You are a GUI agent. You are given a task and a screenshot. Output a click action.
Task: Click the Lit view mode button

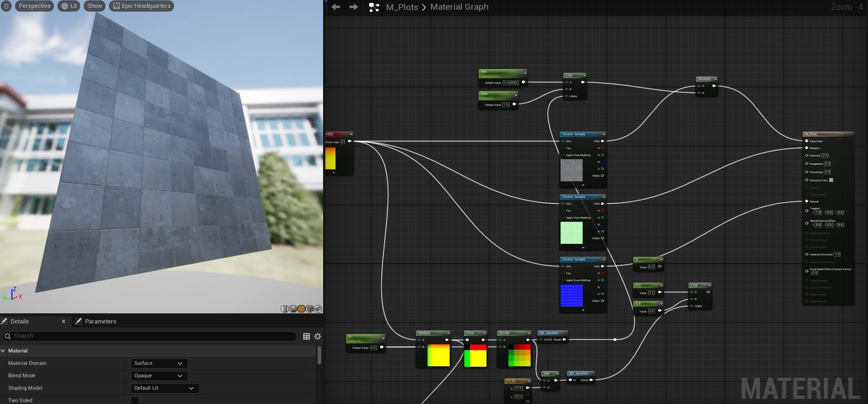tap(69, 6)
